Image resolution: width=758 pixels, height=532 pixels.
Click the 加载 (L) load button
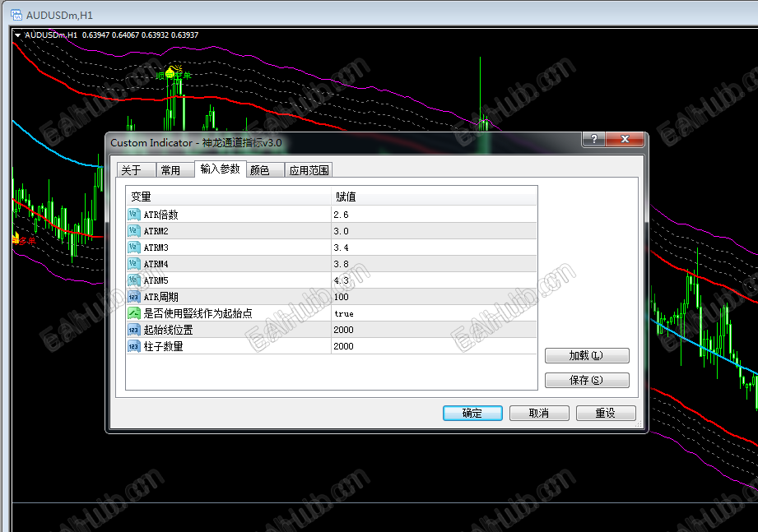coord(587,355)
